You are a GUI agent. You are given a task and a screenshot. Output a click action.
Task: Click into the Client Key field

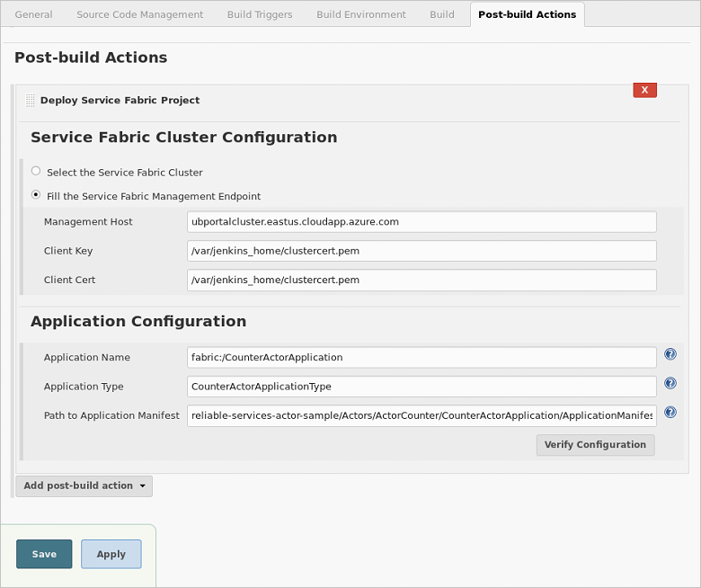click(x=421, y=251)
